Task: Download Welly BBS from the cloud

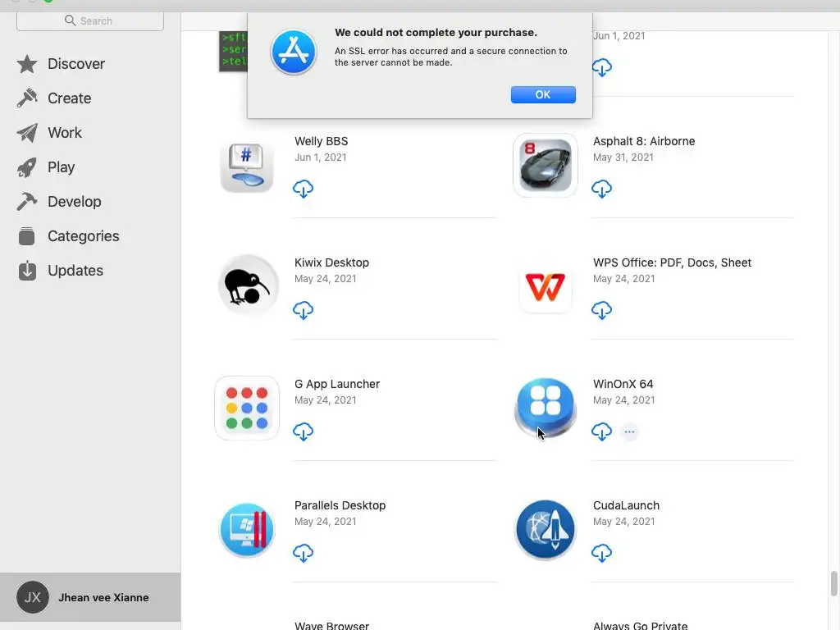Action: pos(304,189)
